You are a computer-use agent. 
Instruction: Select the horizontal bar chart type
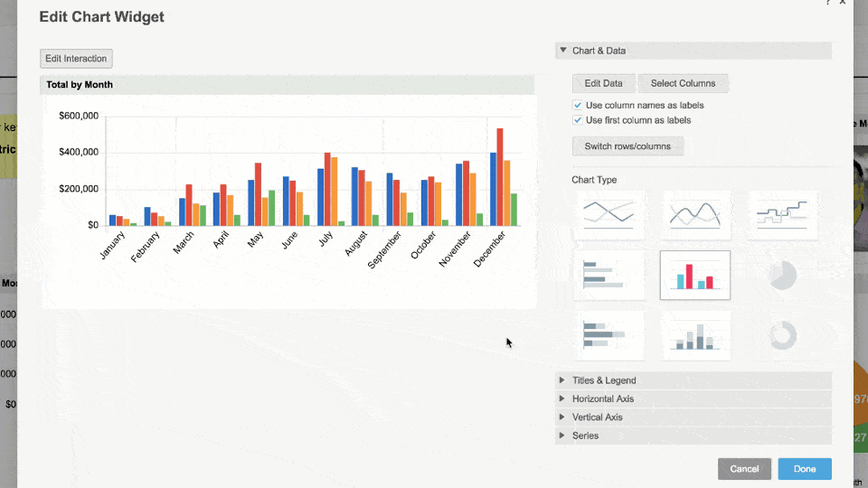[609, 275]
